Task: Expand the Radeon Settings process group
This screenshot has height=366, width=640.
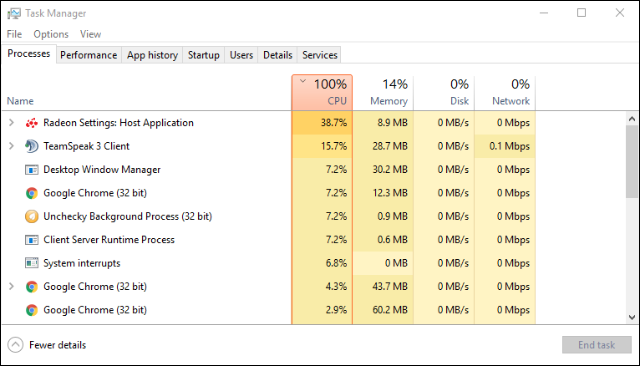Action: [11, 122]
